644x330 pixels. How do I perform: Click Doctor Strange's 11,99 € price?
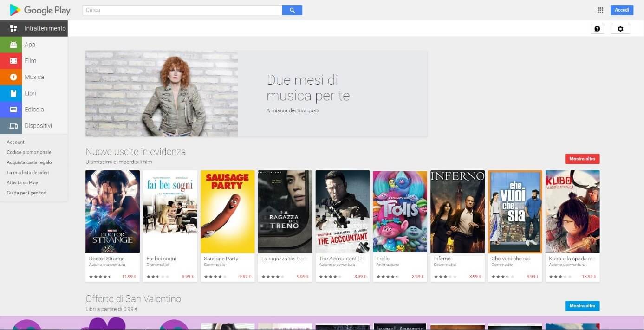pyautogui.click(x=129, y=277)
